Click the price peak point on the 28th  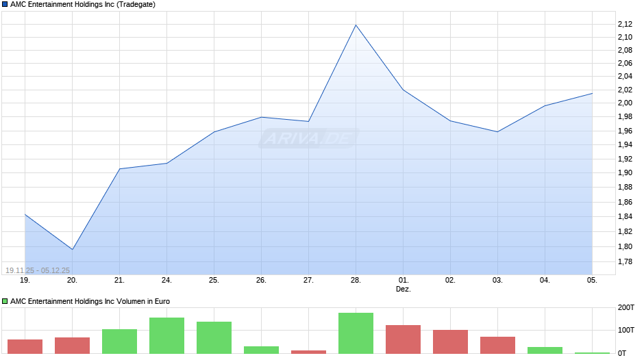click(x=356, y=25)
